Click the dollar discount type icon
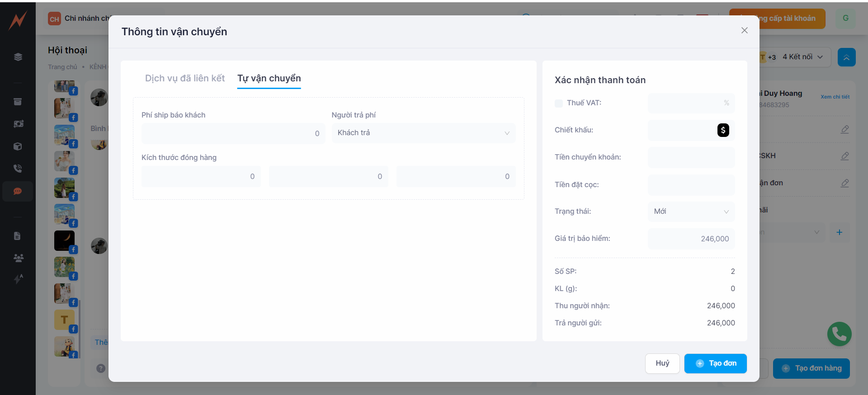The width and height of the screenshot is (868, 395). point(723,130)
